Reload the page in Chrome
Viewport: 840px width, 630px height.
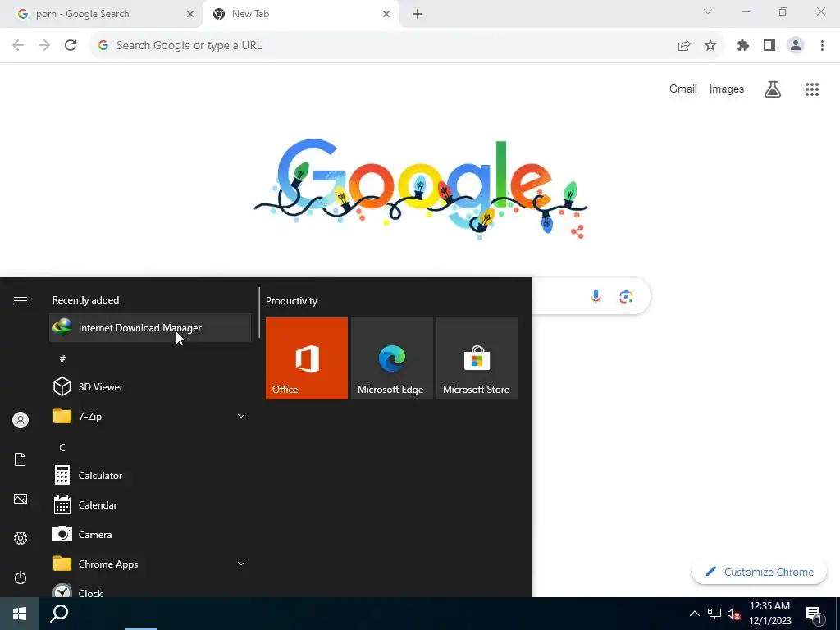click(71, 46)
